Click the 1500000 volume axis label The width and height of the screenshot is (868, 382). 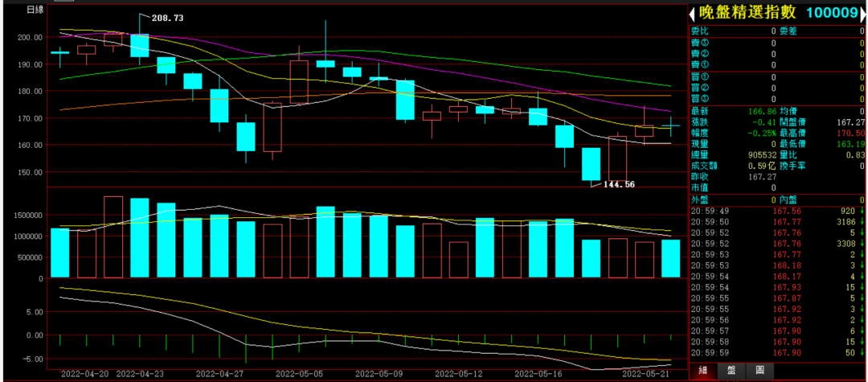click(x=27, y=216)
